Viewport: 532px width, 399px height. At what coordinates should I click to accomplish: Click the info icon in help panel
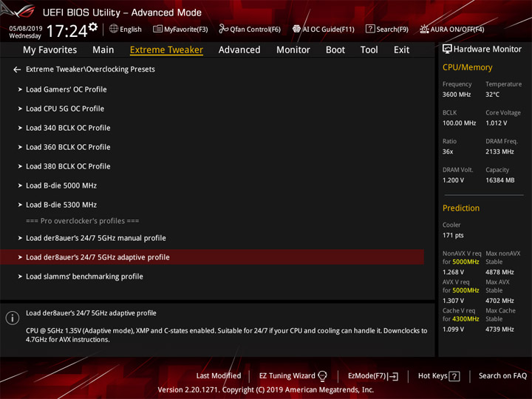pyautogui.click(x=13, y=318)
